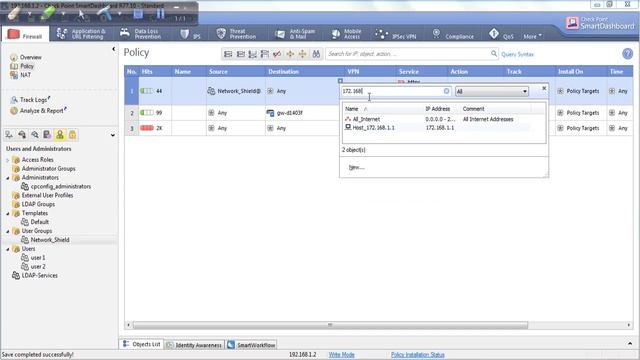Switch to the Compliance tab
640x360 pixels.
coord(453,35)
